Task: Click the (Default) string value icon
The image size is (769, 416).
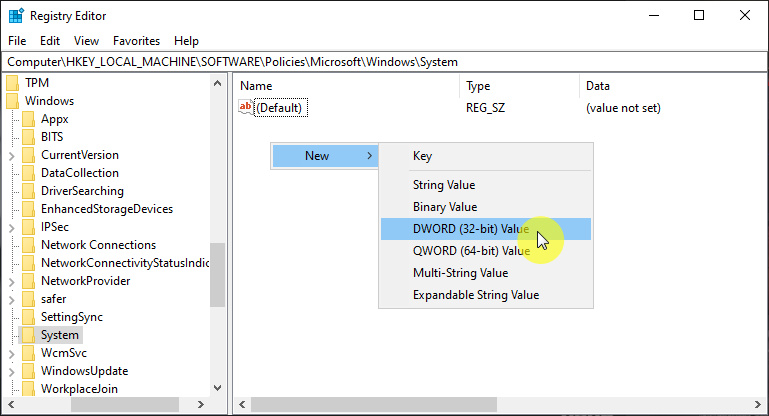Action: point(247,108)
